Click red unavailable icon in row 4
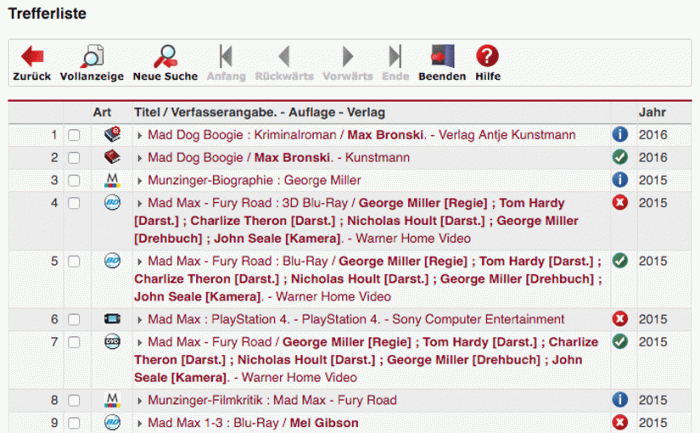The image size is (700, 433). point(619,203)
